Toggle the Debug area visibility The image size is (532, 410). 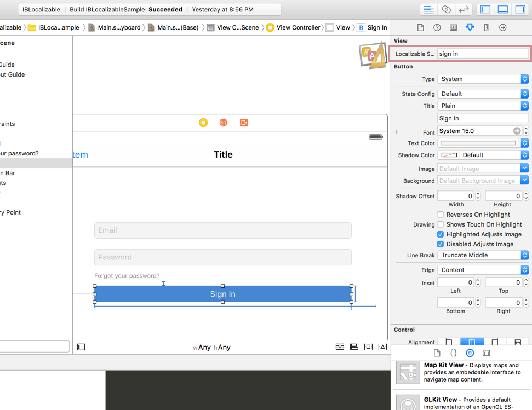(502, 9)
